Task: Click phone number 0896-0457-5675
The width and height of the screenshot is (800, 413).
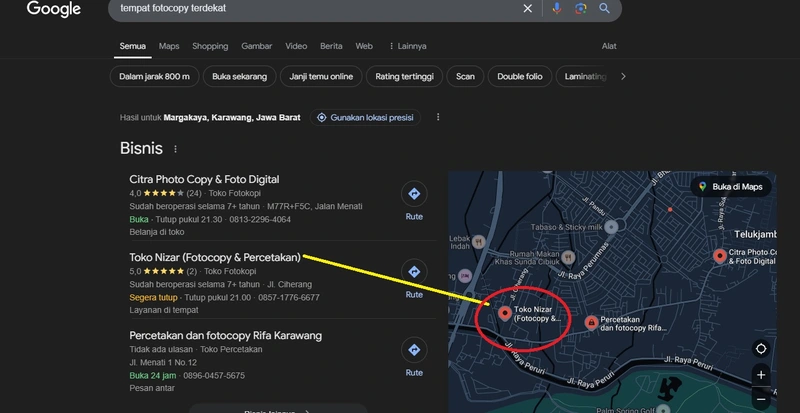Action: (214, 376)
